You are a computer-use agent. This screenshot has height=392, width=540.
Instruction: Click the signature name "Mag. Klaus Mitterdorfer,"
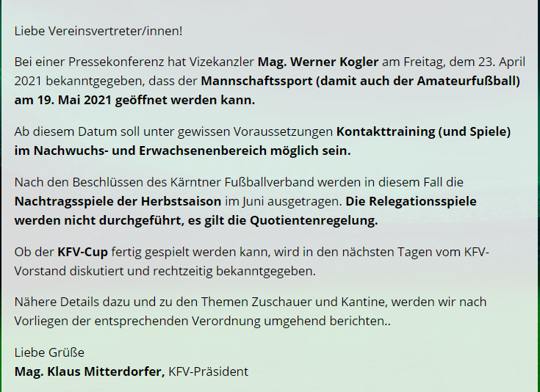[90, 371]
